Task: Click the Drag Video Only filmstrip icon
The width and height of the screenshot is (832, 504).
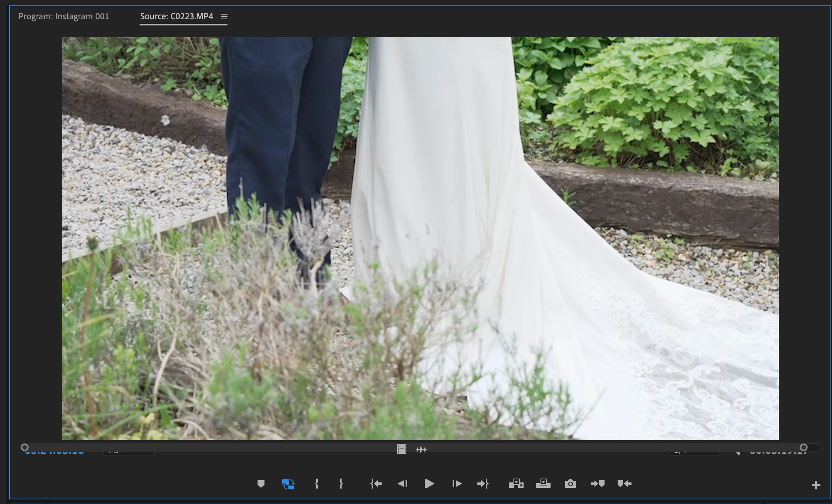Action: pos(402,449)
